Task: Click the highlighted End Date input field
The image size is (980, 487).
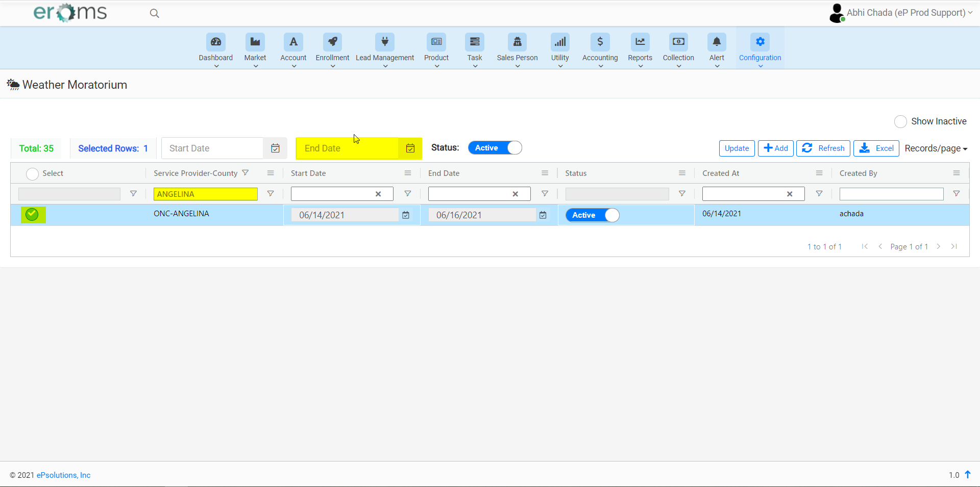Action: tap(348, 148)
